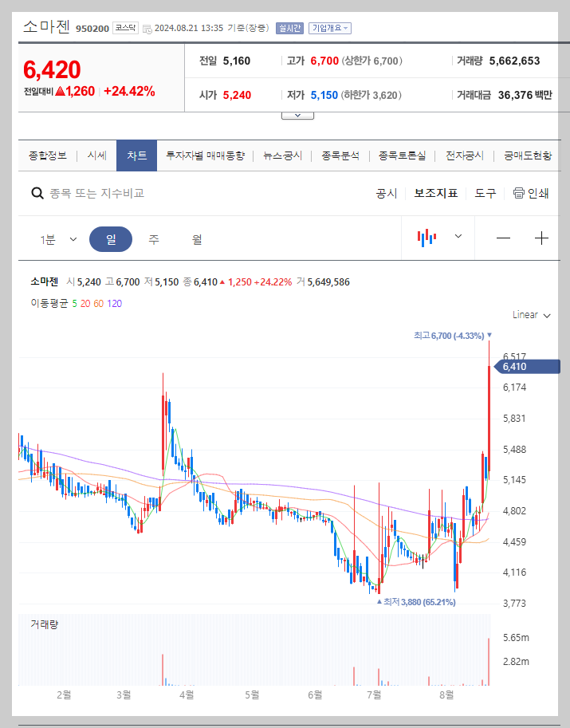Open the Linear scale dropdown
570x728 pixels.
pyautogui.click(x=531, y=315)
